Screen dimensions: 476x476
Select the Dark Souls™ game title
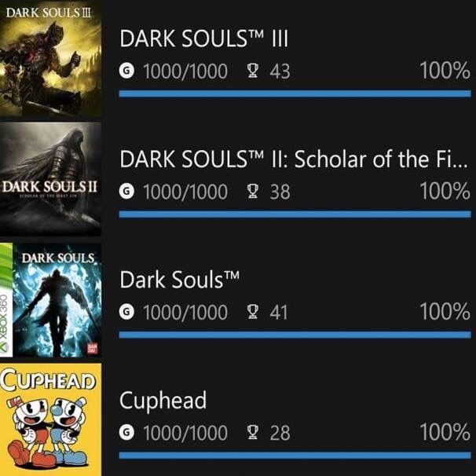tap(178, 281)
